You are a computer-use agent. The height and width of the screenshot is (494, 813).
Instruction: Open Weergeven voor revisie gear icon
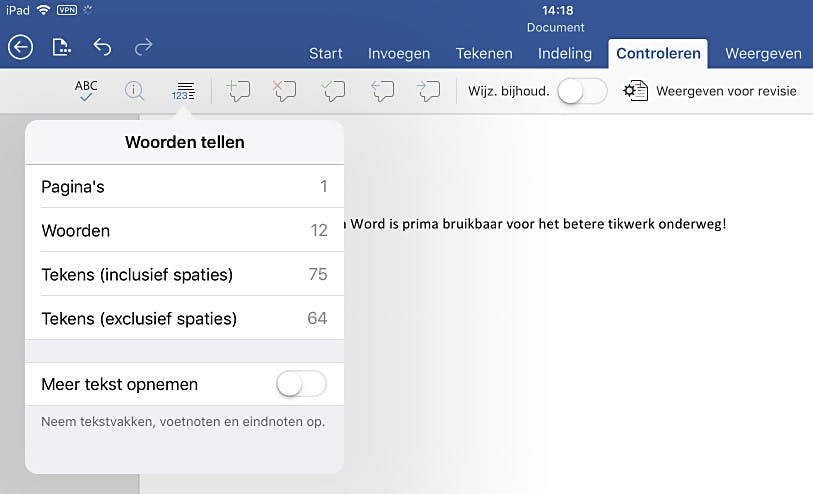click(636, 91)
